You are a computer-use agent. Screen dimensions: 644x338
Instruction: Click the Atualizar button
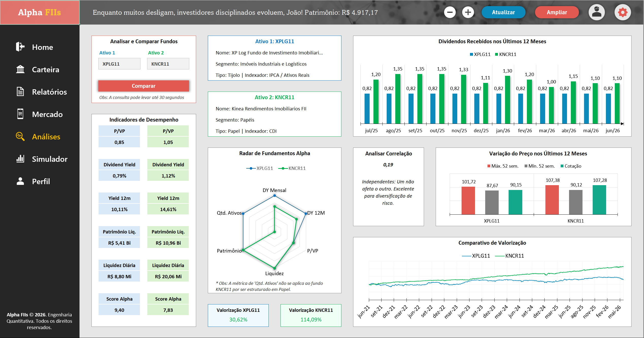pyautogui.click(x=504, y=12)
